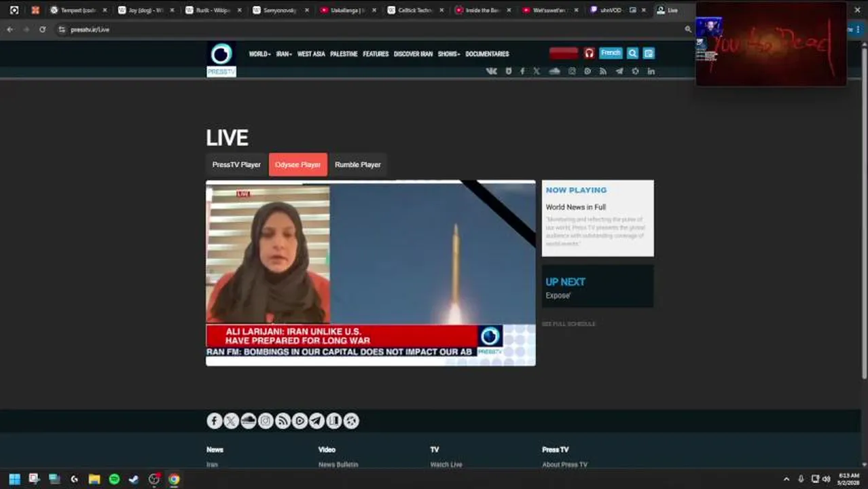
Task: Click the taskbar volume icon
Action: click(827, 479)
